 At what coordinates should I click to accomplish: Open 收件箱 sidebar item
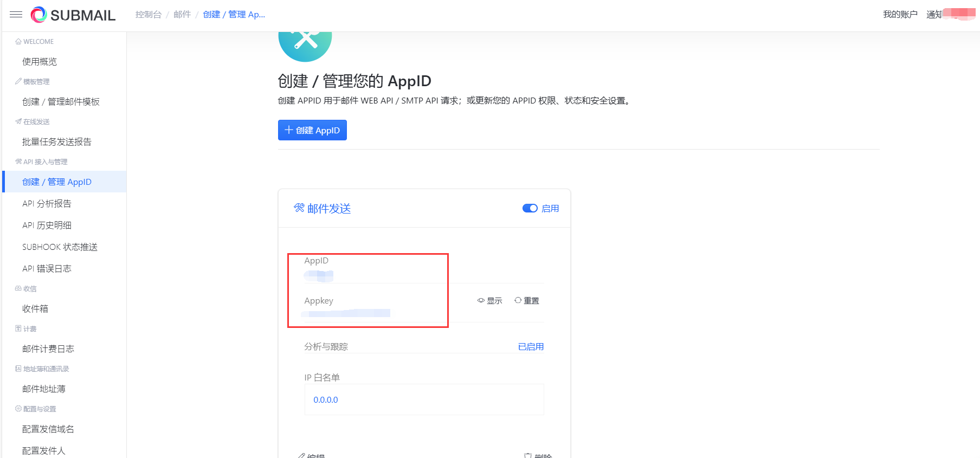[35, 309]
